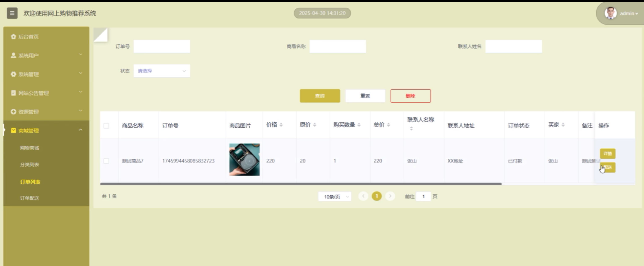Open 订单配送 submenu item
The width and height of the screenshot is (644, 266).
pyautogui.click(x=30, y=198)
